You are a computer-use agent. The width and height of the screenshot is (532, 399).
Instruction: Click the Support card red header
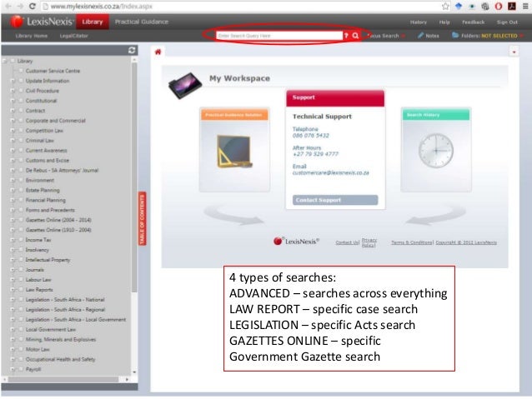tap(335, 98)
